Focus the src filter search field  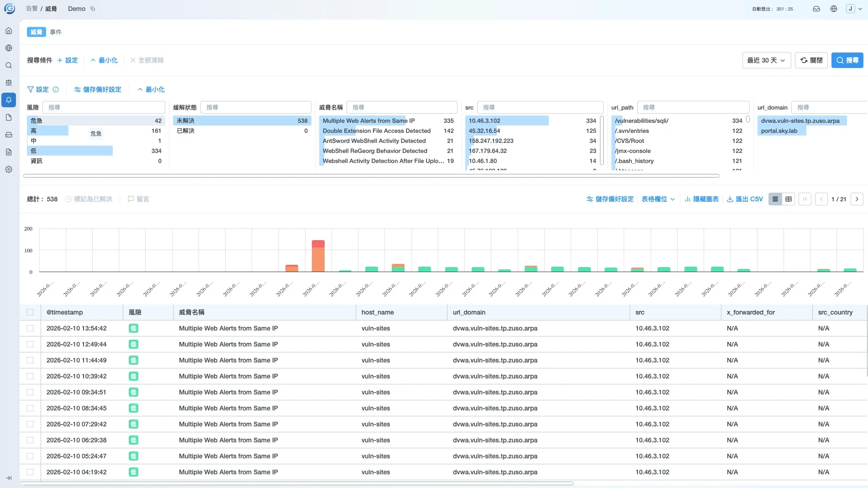pyautogui.click(x=540, y=107)
